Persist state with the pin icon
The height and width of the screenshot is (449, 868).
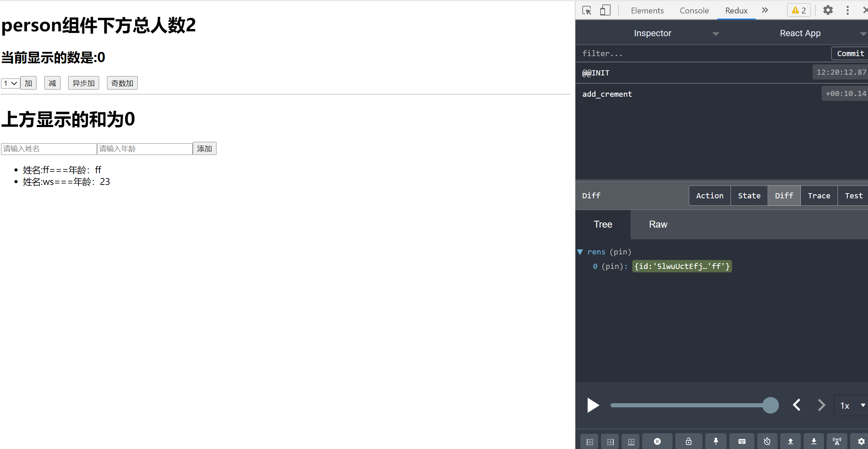point(716,441)
